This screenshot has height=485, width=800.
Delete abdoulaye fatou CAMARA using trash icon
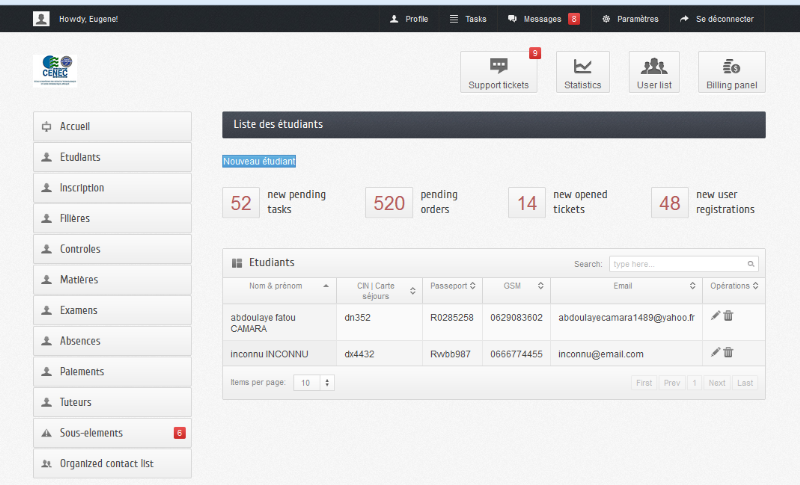coord(728,316)
